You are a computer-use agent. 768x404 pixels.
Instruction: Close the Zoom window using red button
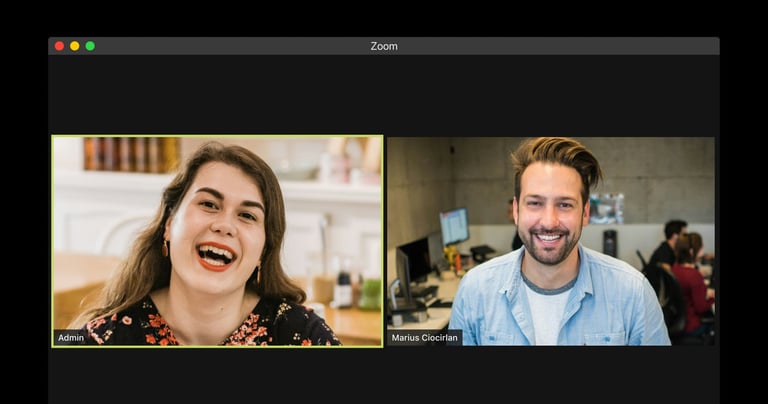(x=59, y=46)
